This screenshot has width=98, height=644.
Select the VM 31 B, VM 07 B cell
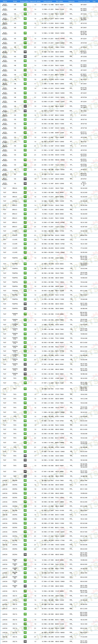[84, 184]
